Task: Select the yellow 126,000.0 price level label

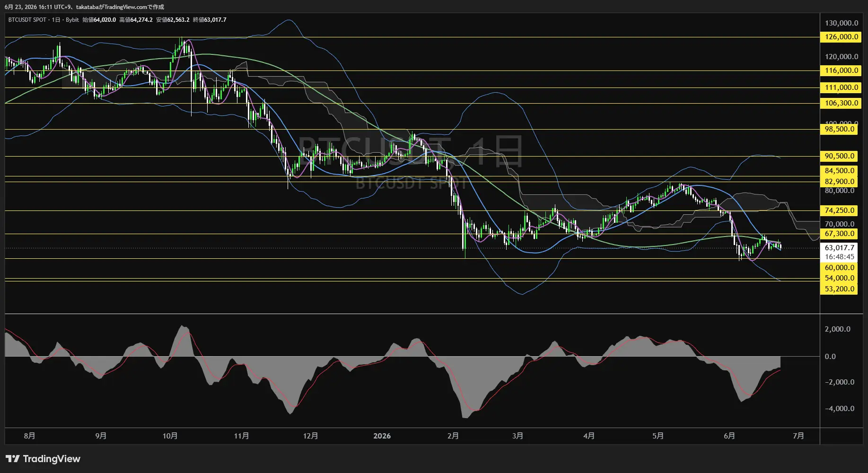Action: click(x=841, y=37)
